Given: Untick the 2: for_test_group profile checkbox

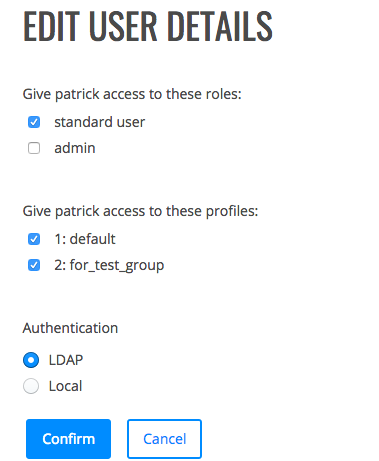Looking at the screenshot, I should coord(34,265).
